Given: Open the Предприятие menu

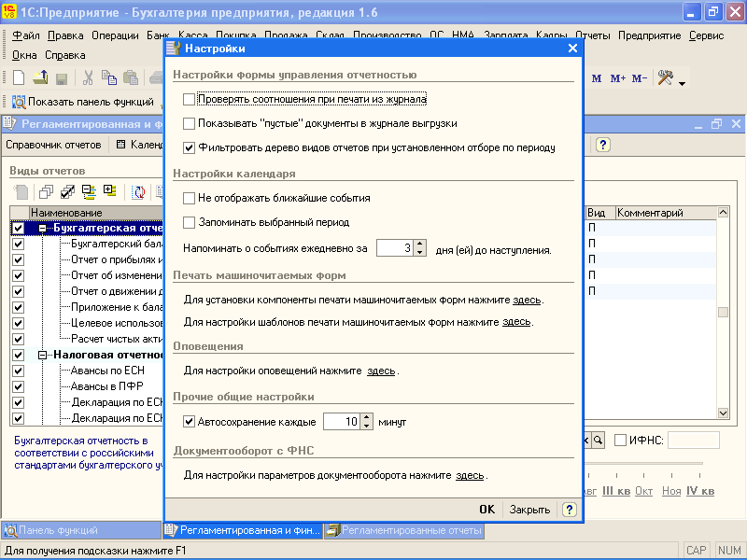Looking at the screenshot, I should click(x=649, y=35).
